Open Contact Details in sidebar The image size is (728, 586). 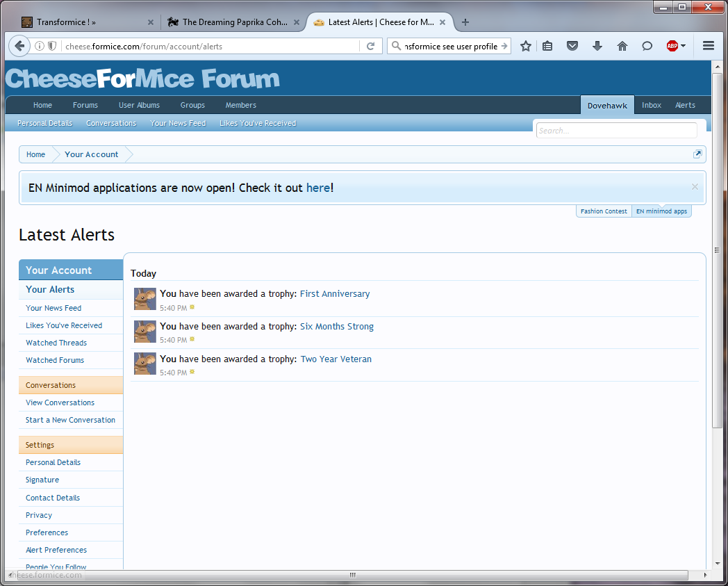71,498
